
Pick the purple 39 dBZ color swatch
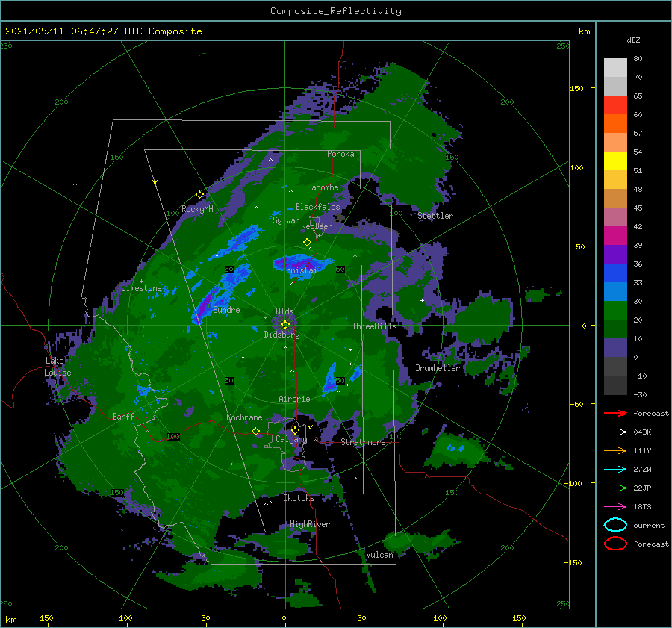[615, 254]
